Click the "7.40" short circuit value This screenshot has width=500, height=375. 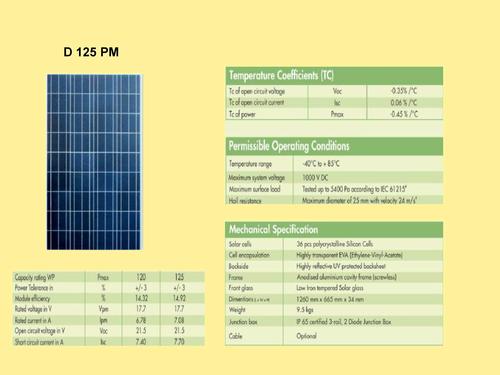141,342
